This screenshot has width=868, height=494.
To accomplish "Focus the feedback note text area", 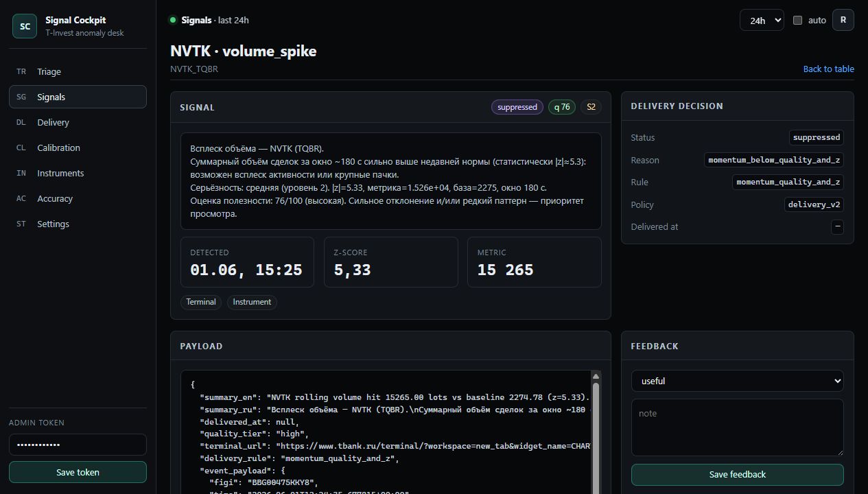I will point(738,427).
